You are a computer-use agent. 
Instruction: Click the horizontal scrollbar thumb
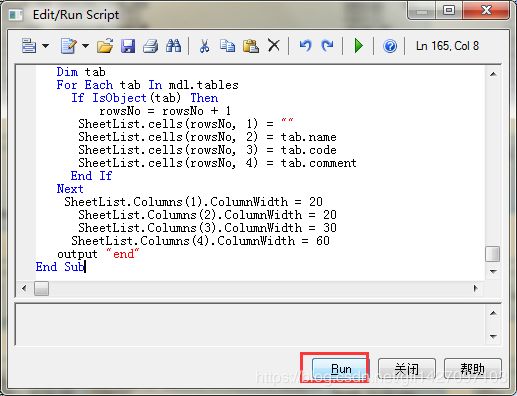[x=42, y=288]
